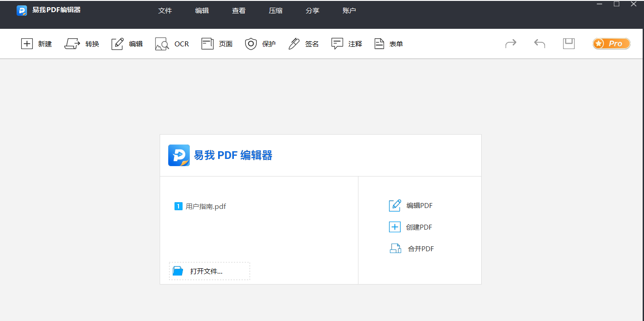Select the 转换 (Convert) tool icon
Screen dimensions: 644x321
coord(72,44)
